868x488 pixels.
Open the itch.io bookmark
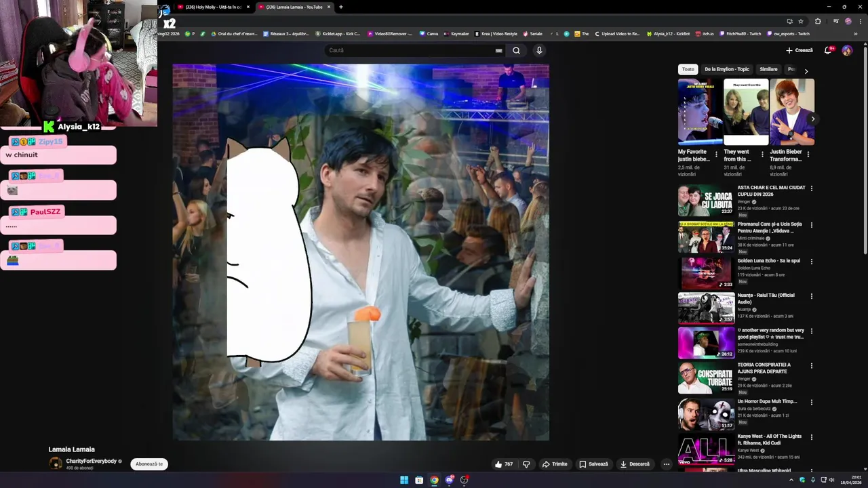705,33
